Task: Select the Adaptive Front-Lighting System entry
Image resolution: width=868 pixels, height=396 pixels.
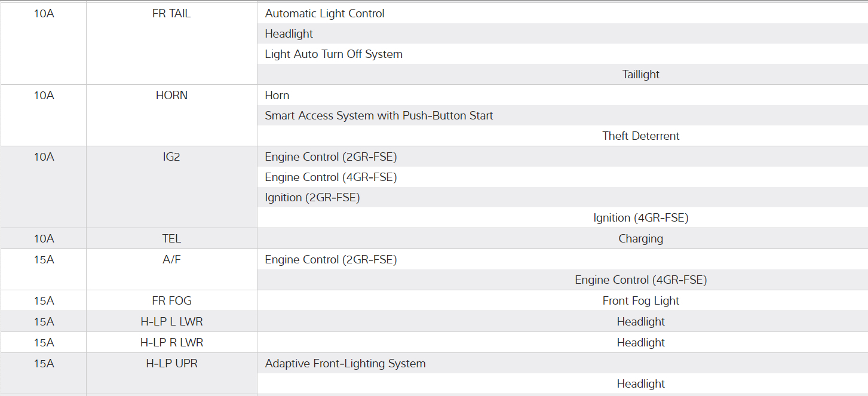Action: click(345, 363)
